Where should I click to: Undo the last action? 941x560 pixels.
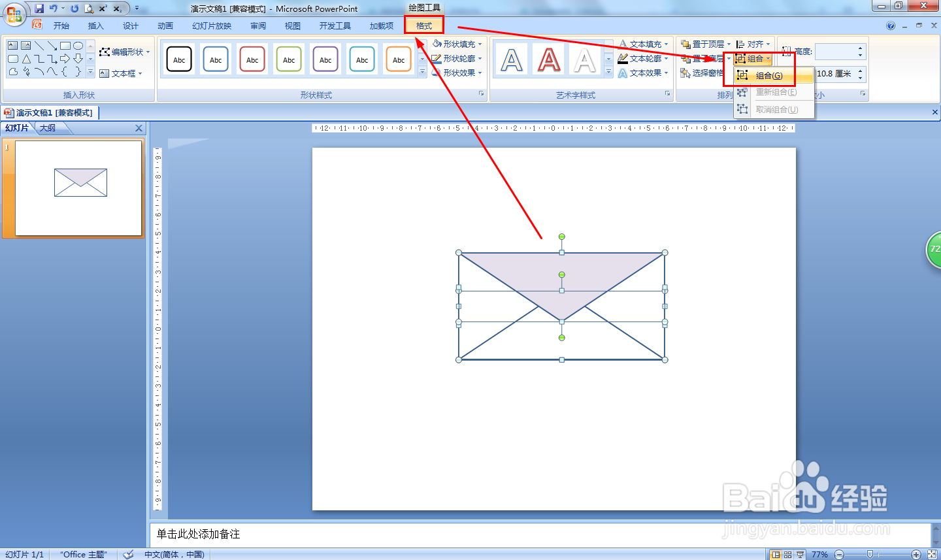tap(53, 8)
